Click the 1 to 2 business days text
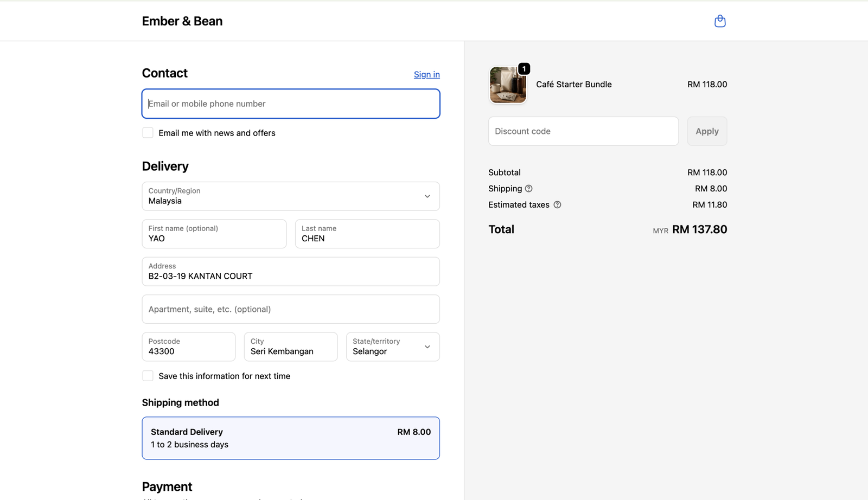 (x=189, y=445)
